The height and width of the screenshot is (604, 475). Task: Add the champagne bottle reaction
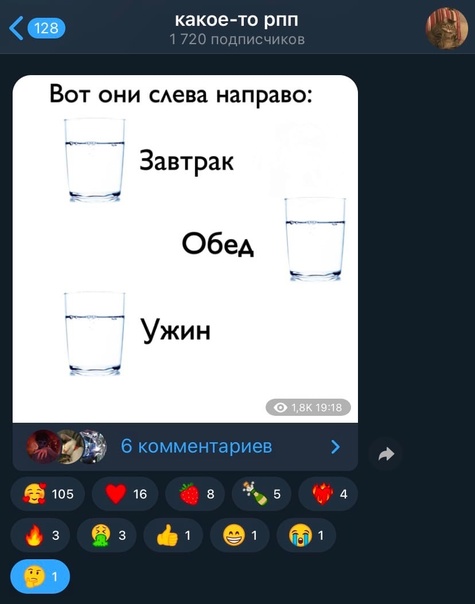(x=262, y=494)
